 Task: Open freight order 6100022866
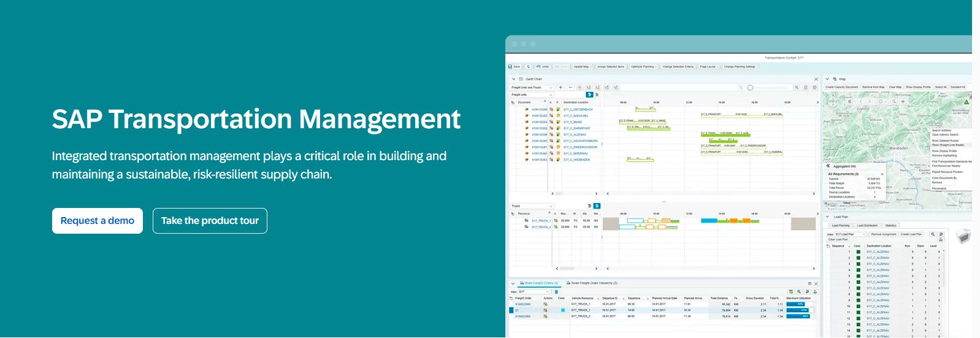click(523, 304)
